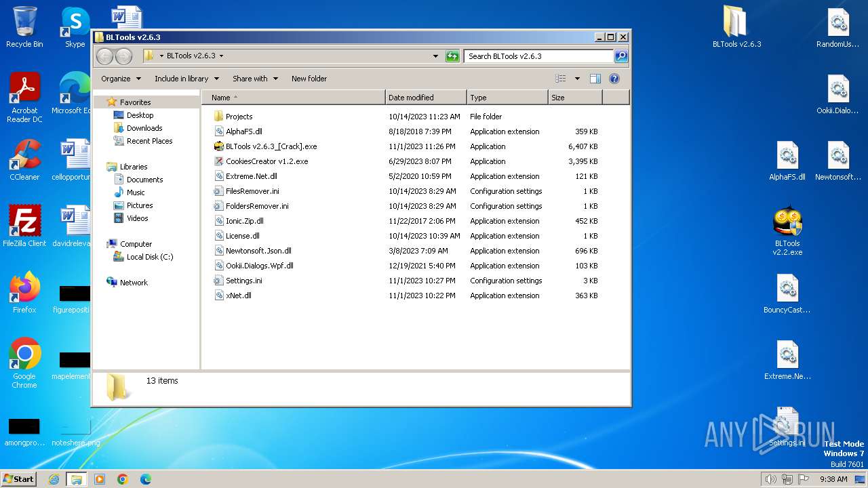Open Microsoft Edge from the taskbar
This screenshot has height=488, width=868.
[146, 479]
